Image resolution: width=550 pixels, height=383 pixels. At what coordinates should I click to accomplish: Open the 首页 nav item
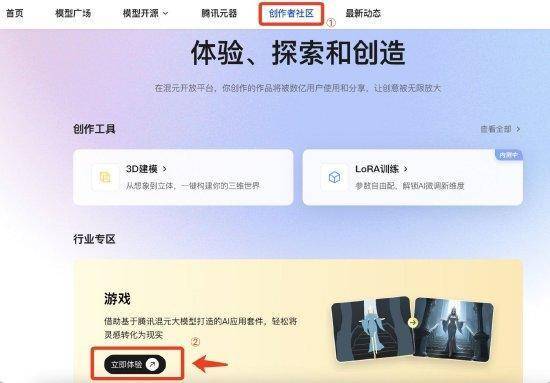click(x=14, y=13)
